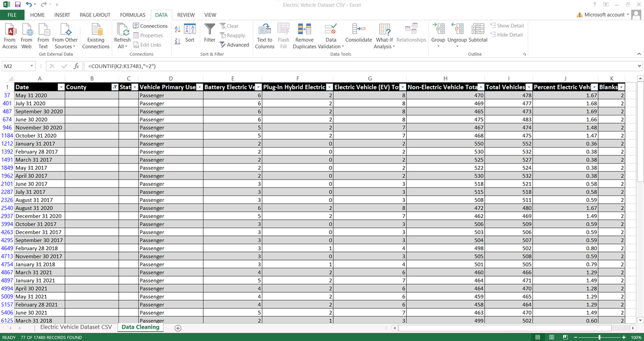Open Microsoft account menu
The height and width of the screenshot is (341, 644).
coord(607,14)
